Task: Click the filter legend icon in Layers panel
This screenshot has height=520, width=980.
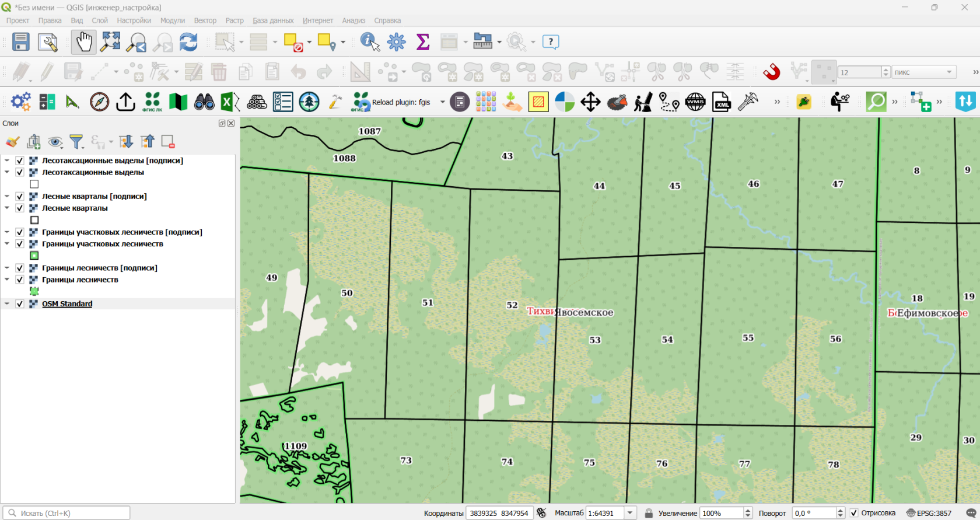Action: [x=76, y=142]
